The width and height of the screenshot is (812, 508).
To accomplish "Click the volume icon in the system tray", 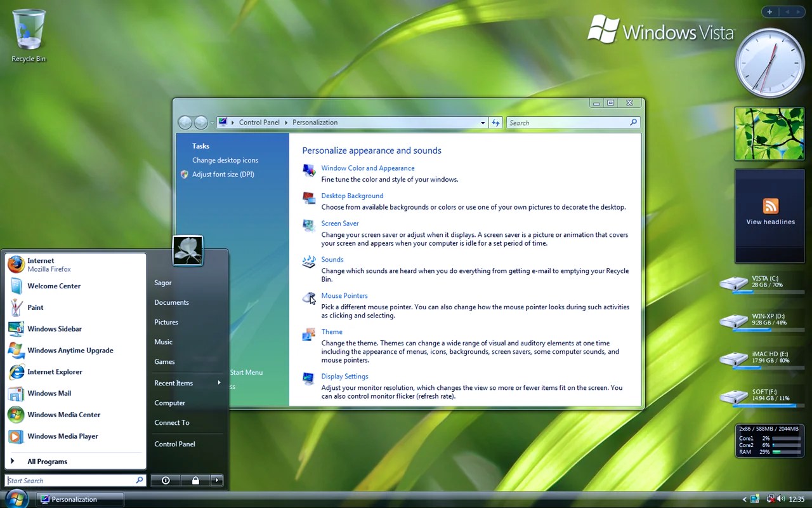I will (x=782, y=499).
